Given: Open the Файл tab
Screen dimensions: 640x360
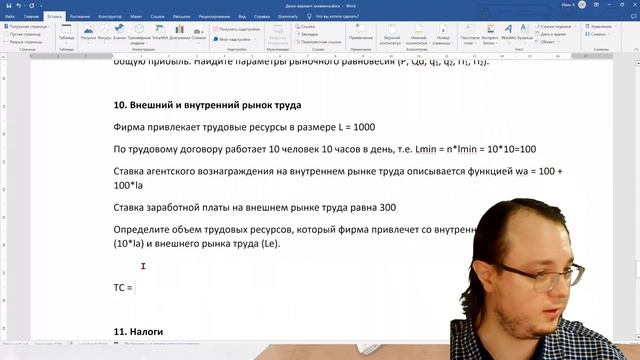Looking at the screenshot, I should pyautogui.click(x=10, y=17).
